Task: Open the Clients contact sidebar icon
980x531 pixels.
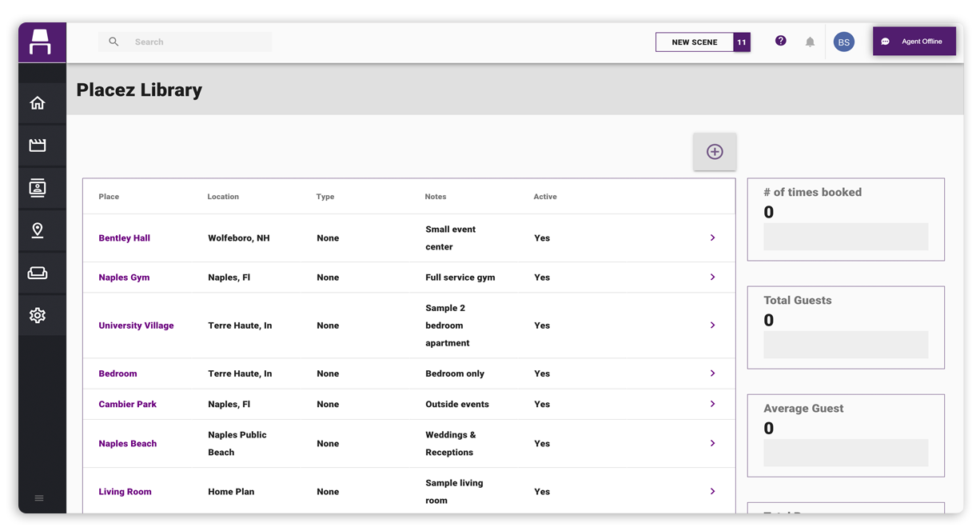Action: point(38,188)
